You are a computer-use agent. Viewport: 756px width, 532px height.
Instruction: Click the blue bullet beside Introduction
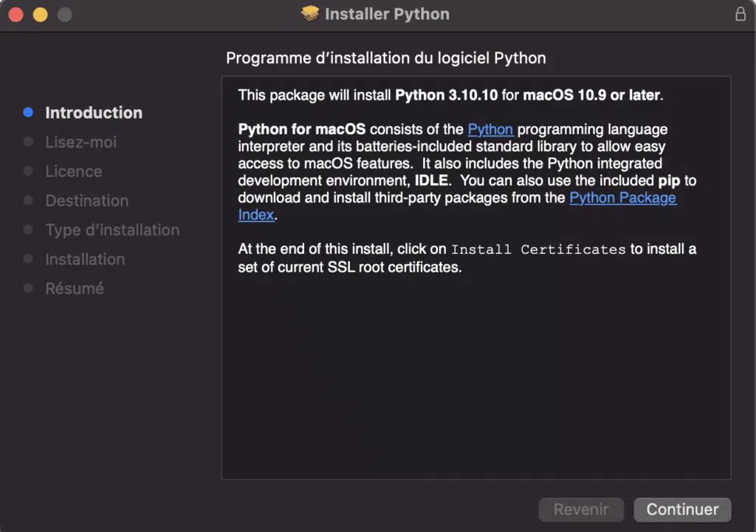click(x=29, y=112)
